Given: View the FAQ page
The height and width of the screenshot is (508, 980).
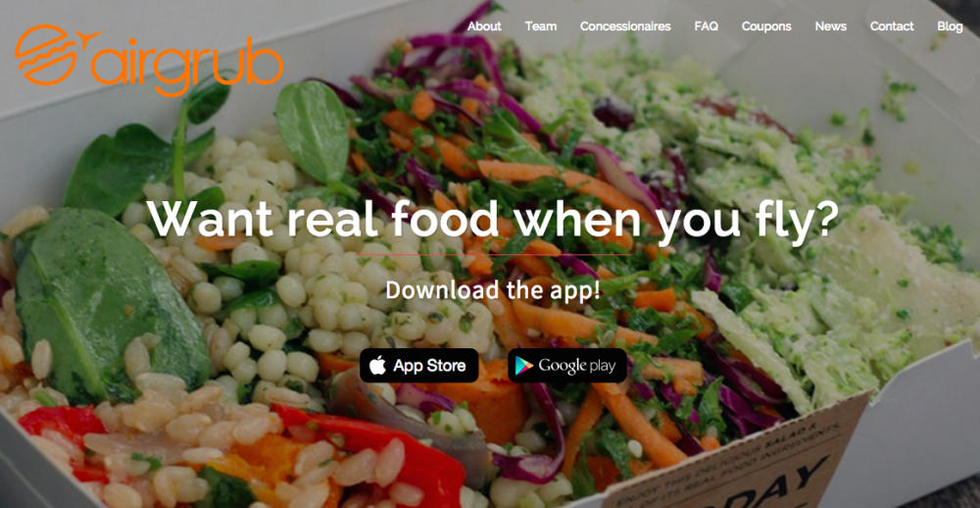Looking at the screenshot, I should [x=707, y=26].
